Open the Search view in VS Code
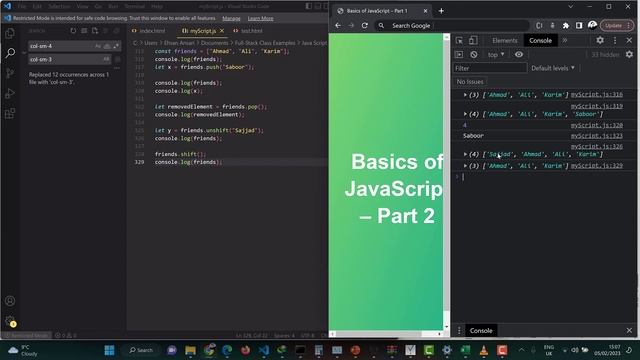640x360 pixels. click(10, 53)
